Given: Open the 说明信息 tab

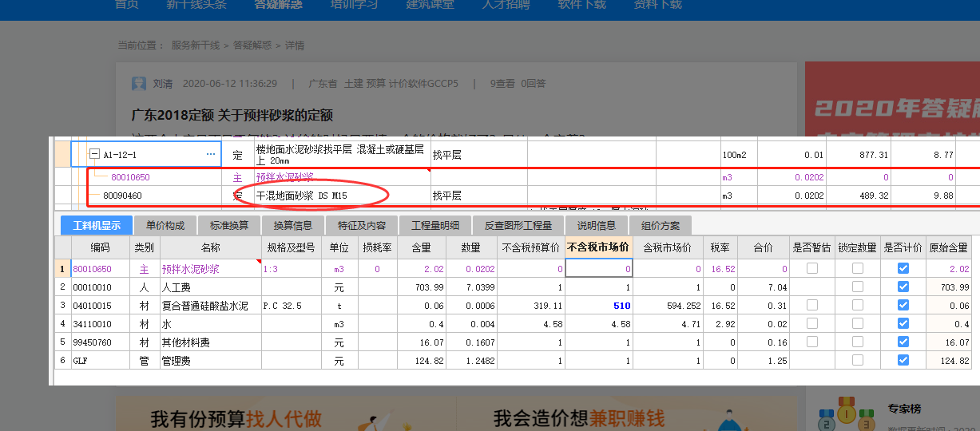Looking at the screenshot, I should click(596, 226).
